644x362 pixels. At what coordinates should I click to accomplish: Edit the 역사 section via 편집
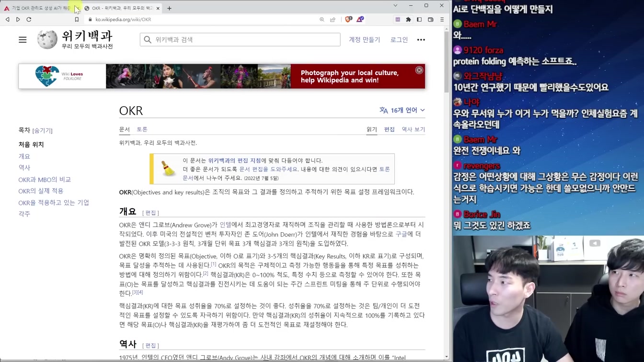point(150,345)
